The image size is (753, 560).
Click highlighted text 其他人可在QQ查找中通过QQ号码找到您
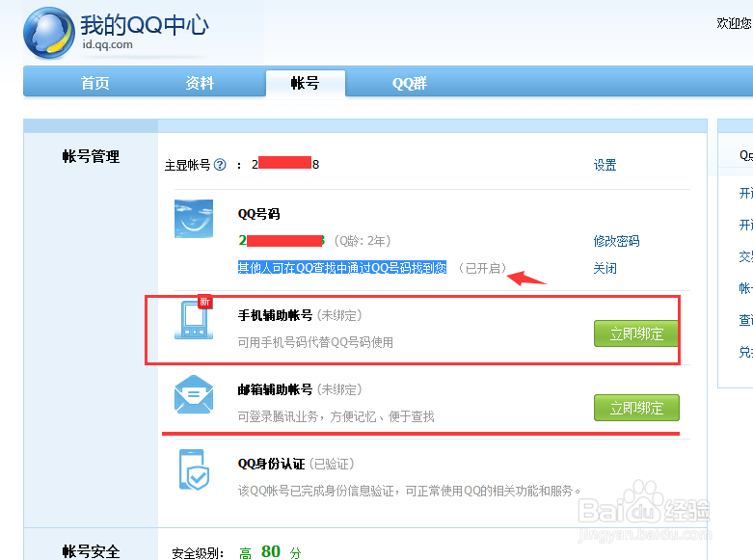[x=342, y=268]
